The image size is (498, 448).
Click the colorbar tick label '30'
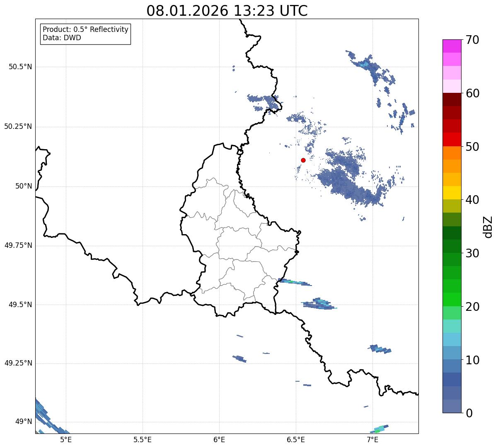(x=472, y=253)
